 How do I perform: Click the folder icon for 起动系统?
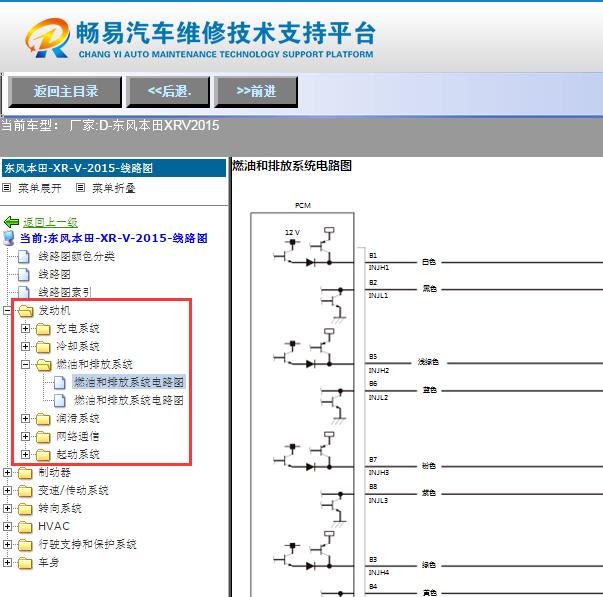point(43,455)
